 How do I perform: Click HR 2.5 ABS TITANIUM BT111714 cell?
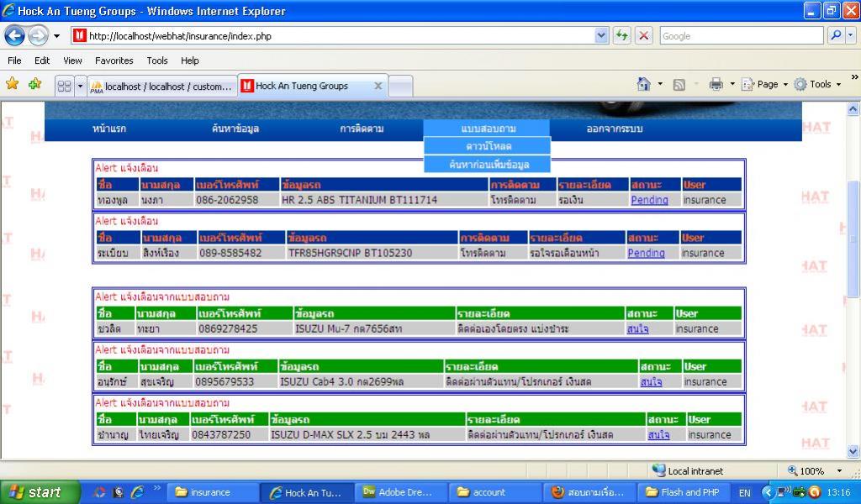(383, 200)
